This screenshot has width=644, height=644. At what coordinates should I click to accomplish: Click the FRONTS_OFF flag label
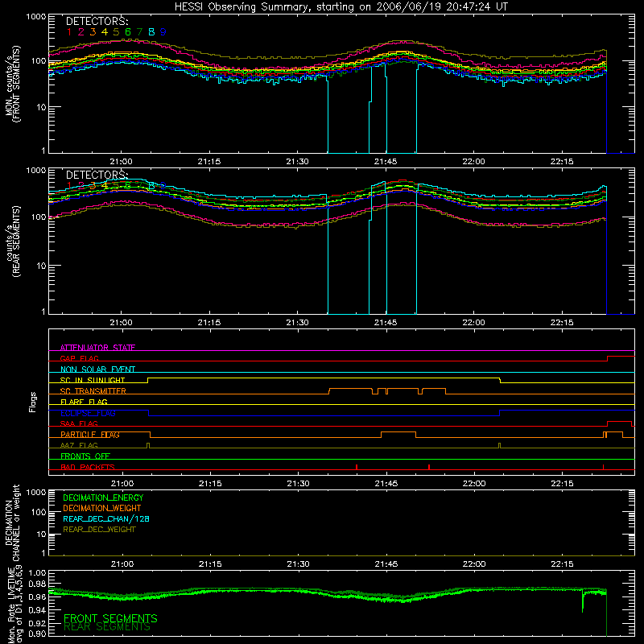click(x=85, y=456)
